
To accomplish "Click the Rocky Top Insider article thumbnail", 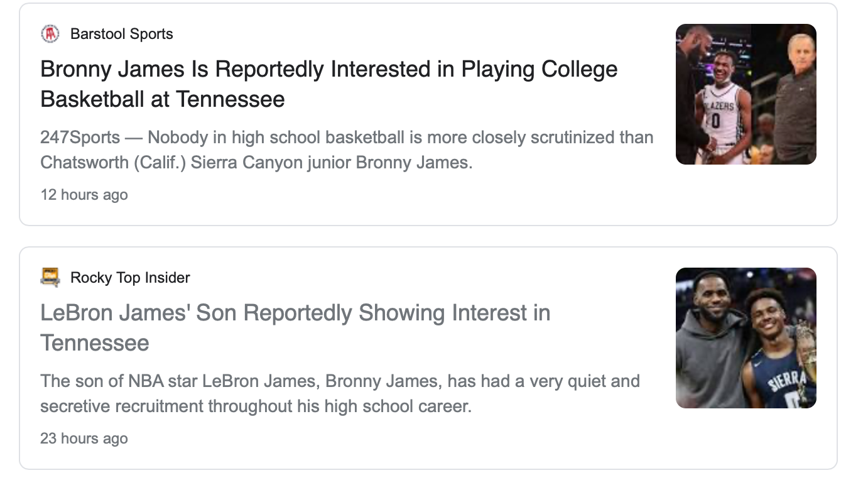I will coord(746,338).
